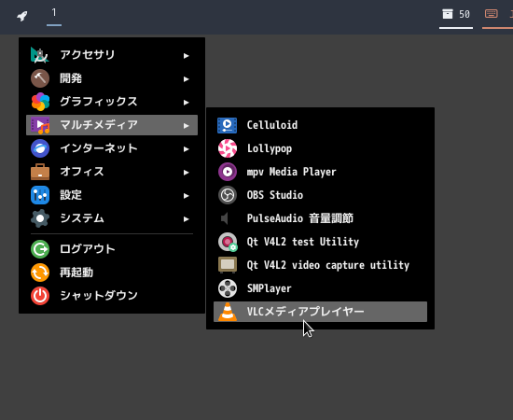The height and width of the screenshot is (420, 513).
Task: Click the red シャットダウン power icon
Action: coord(40,296)
